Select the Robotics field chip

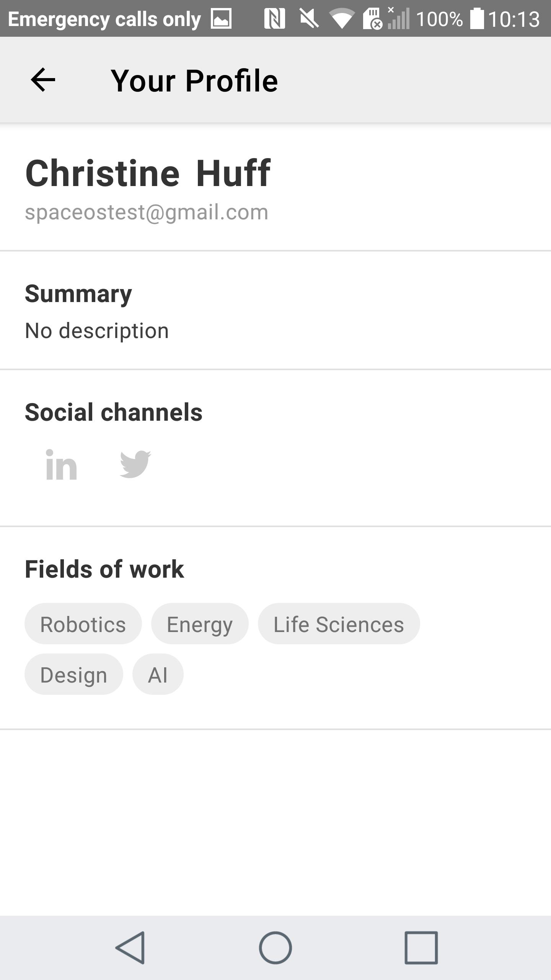(83, 624)
